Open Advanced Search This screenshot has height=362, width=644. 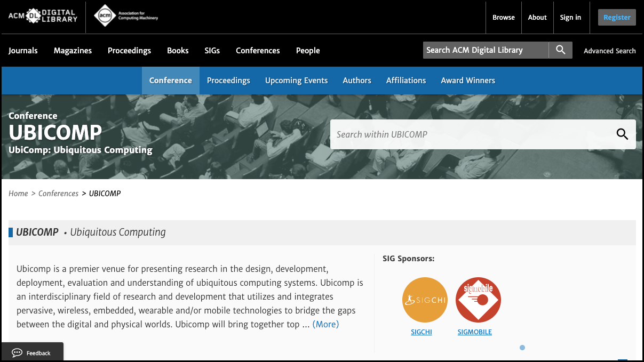[x=610, y=51]
